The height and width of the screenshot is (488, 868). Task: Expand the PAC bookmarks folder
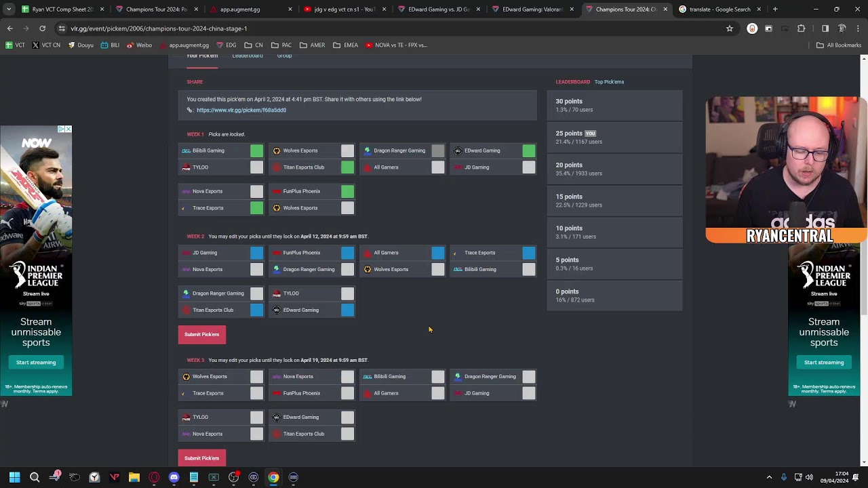(x=281, y=45)
